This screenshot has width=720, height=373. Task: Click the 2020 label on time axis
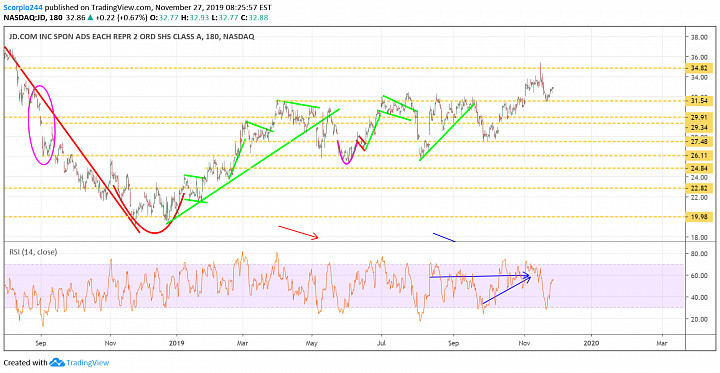pos(591,342)
